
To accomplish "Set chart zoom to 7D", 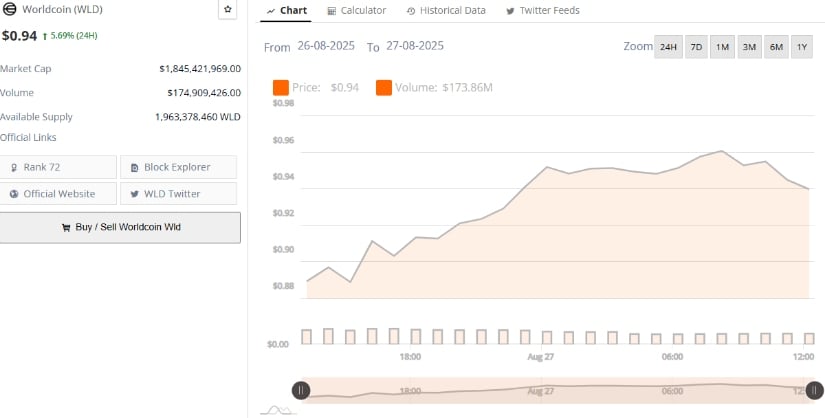I will click(x=696, y=47).
